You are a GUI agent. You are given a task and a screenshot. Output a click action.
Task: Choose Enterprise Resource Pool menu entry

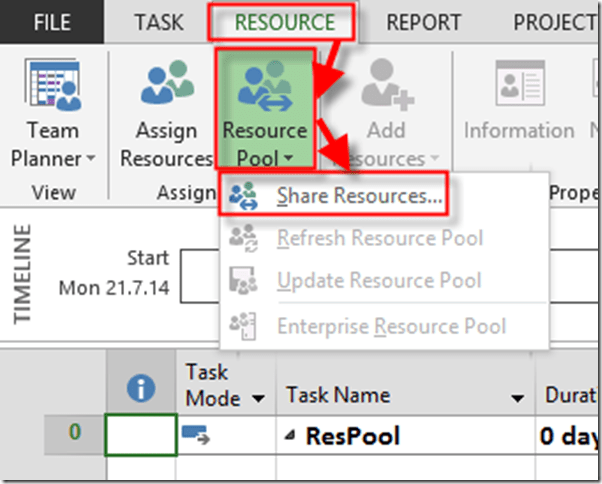click(390, 326)
